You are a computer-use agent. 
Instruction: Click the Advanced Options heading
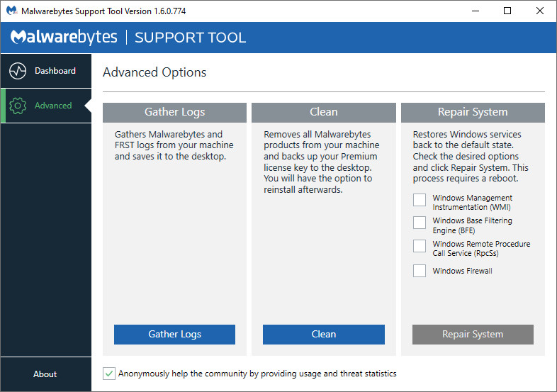[154, 72]
